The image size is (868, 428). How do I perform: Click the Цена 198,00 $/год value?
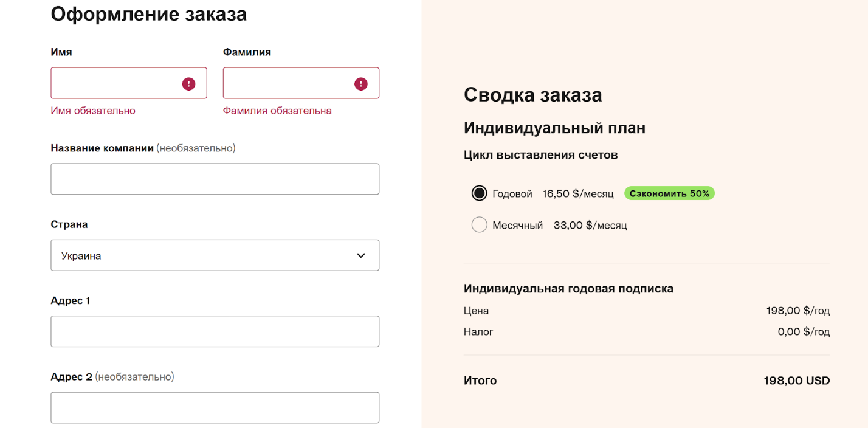tap(797, 311)
